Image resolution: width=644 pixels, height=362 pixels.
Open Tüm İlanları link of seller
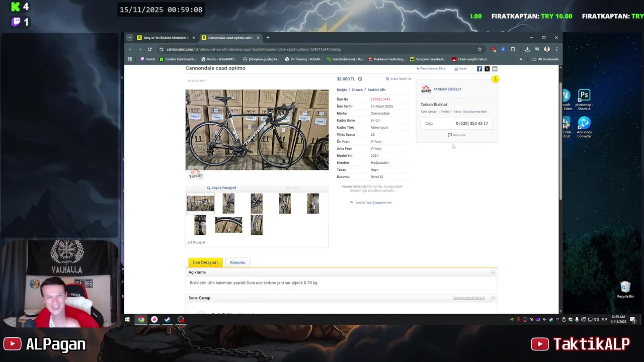pos(429,112)
